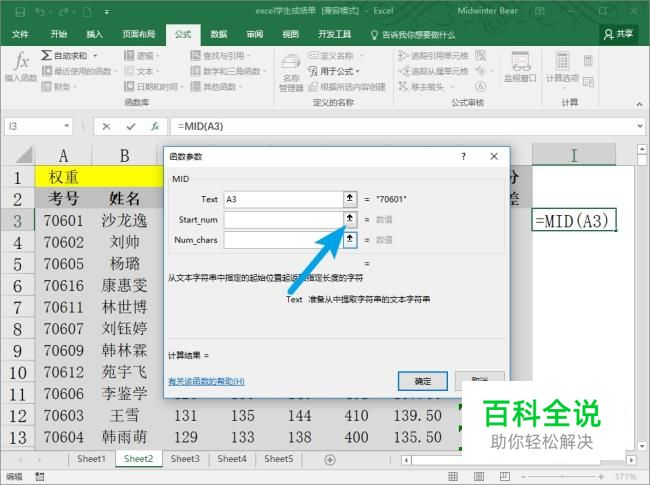Switch to Page Layout view in status bar

479,477
